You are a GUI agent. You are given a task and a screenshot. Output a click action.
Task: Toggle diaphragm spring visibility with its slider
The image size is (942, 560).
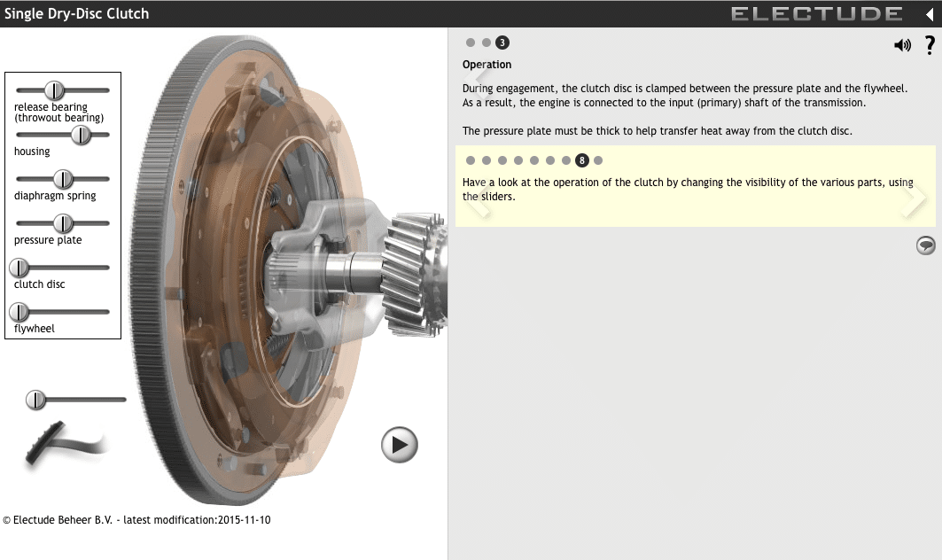point(62,178)
